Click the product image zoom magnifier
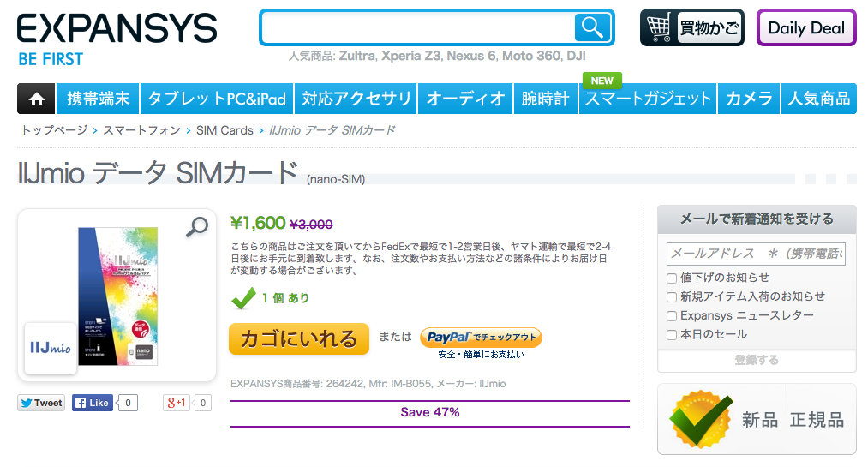 pyautogui.click(x=196, y=226)
